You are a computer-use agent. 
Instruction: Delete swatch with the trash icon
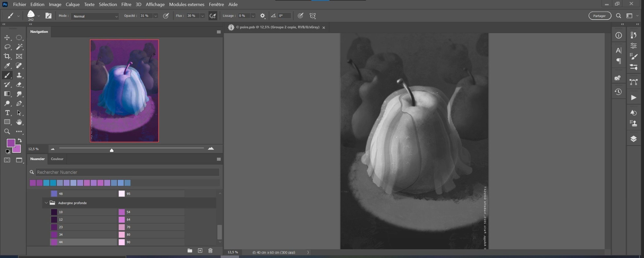pyautogui.click(x=210, y=251)
